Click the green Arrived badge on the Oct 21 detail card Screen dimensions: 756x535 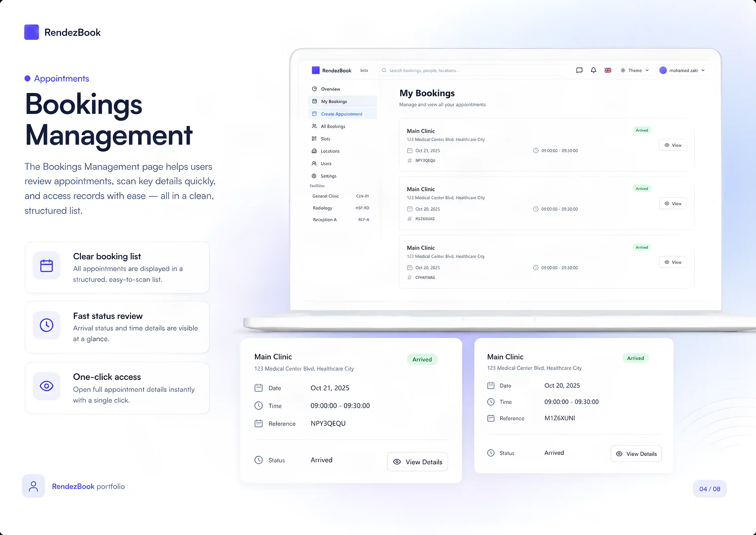pos(422,359)
